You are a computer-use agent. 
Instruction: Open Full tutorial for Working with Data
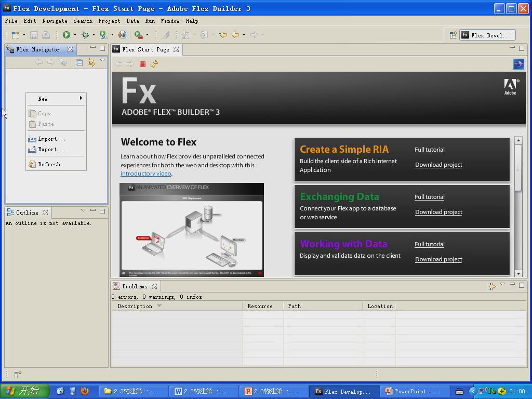click(x=430, y=244)
